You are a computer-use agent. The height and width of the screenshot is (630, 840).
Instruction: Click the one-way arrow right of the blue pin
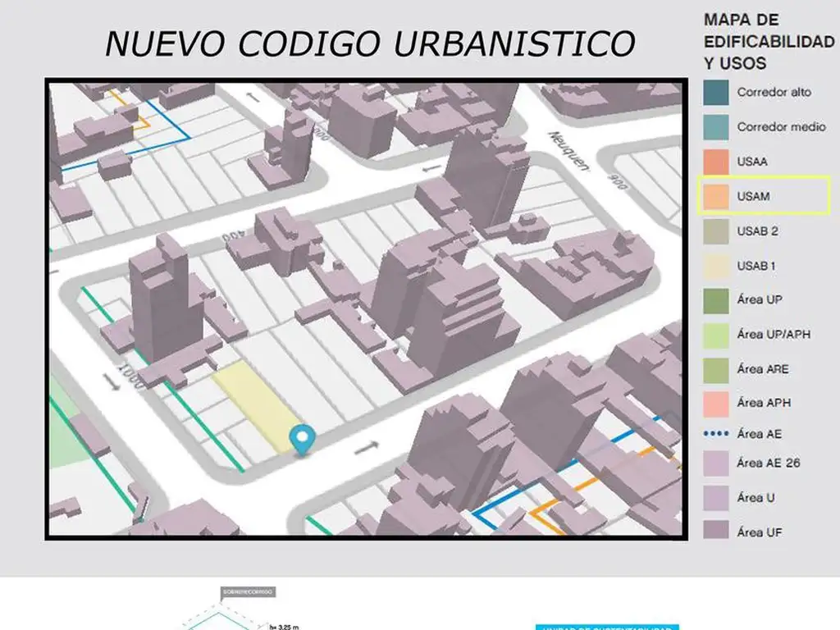[367, 448]
